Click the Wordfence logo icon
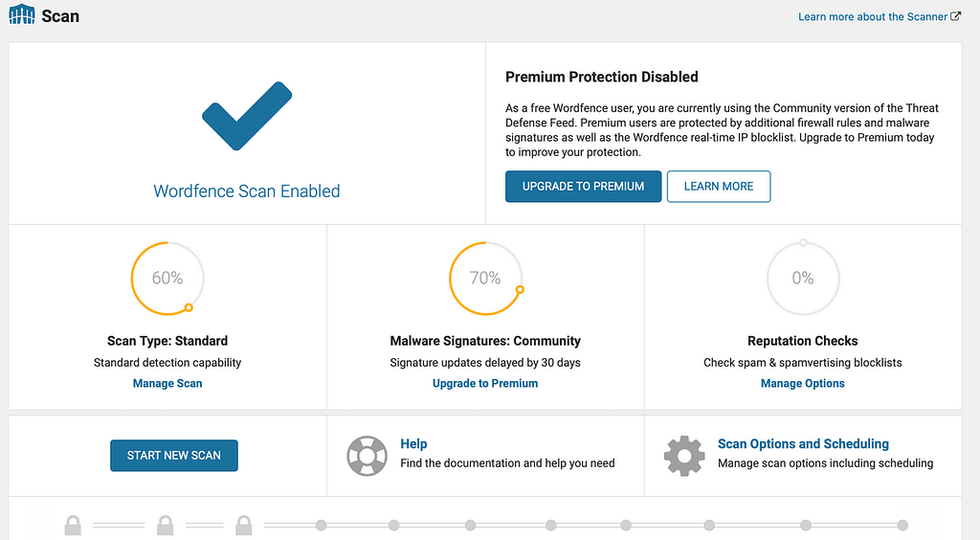The height and width of the screenshot is (540, 980). click(22, 16)
